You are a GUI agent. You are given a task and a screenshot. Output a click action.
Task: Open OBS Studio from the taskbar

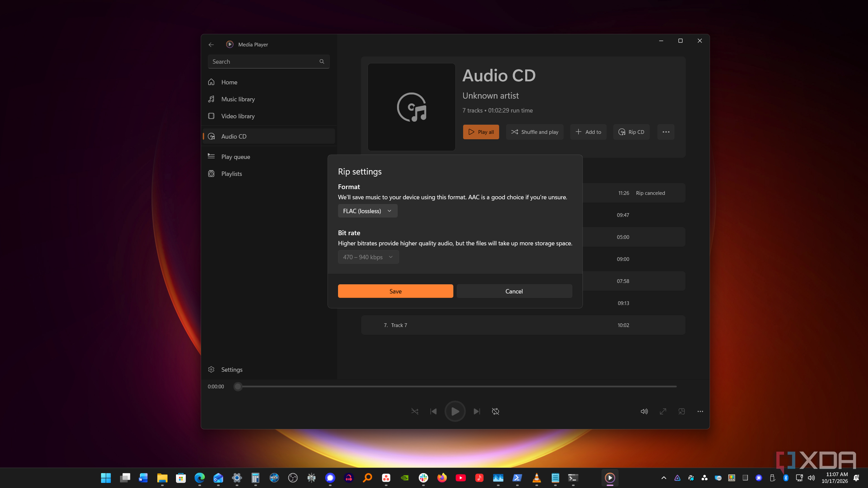[x=293, y=478]
